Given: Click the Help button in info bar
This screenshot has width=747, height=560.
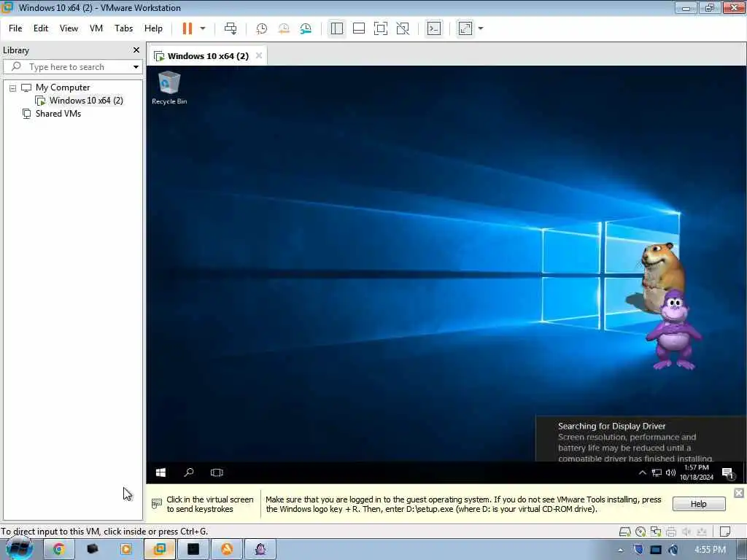Looking at the screenshot, I should [x=698, y=504].
